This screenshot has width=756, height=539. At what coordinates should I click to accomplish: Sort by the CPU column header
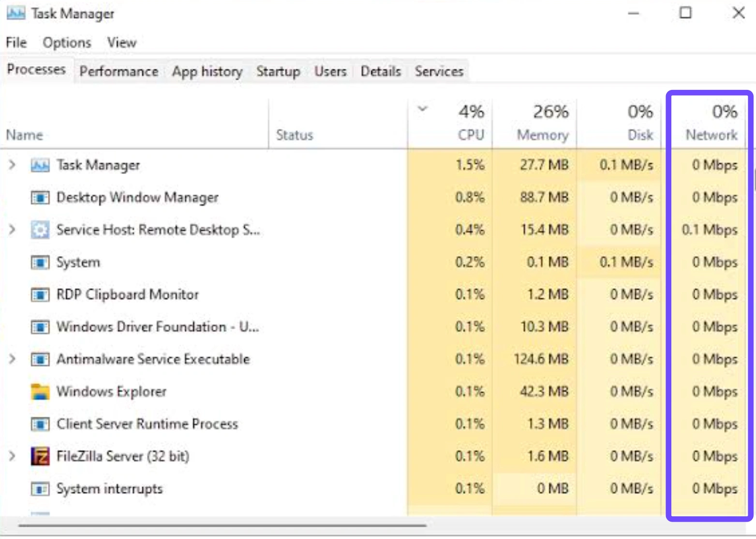tap(450, 124)
